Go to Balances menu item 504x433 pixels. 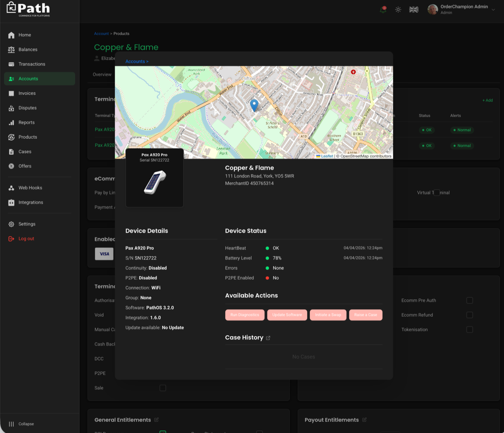point(28,50)
